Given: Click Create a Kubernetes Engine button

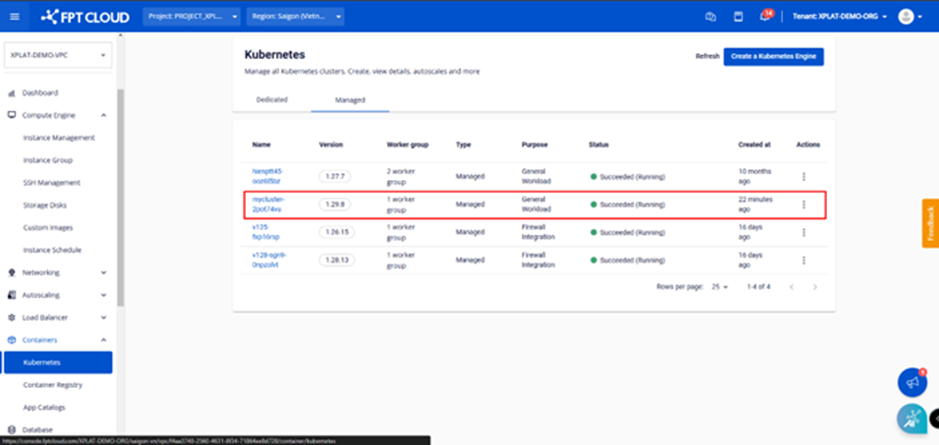Looking at the screenshot, I should pyautogui.click(x=773, y=56).
